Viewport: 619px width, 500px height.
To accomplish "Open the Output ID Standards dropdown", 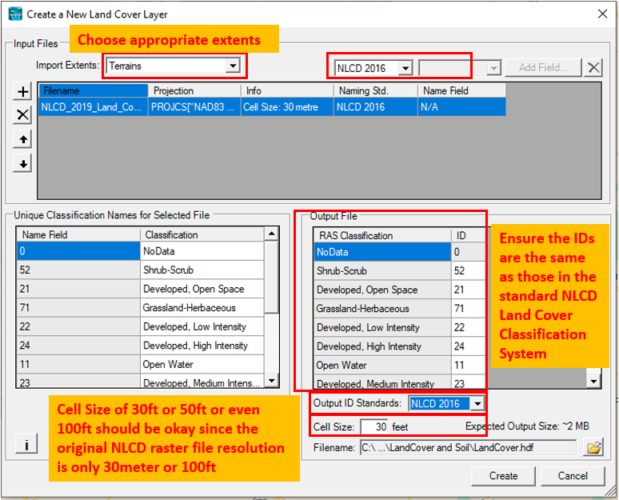I will pos(477,403).
